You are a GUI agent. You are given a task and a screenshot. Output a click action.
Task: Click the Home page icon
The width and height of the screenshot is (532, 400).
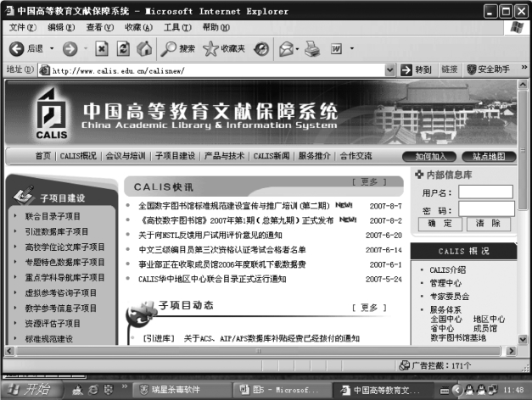(144, 49)
